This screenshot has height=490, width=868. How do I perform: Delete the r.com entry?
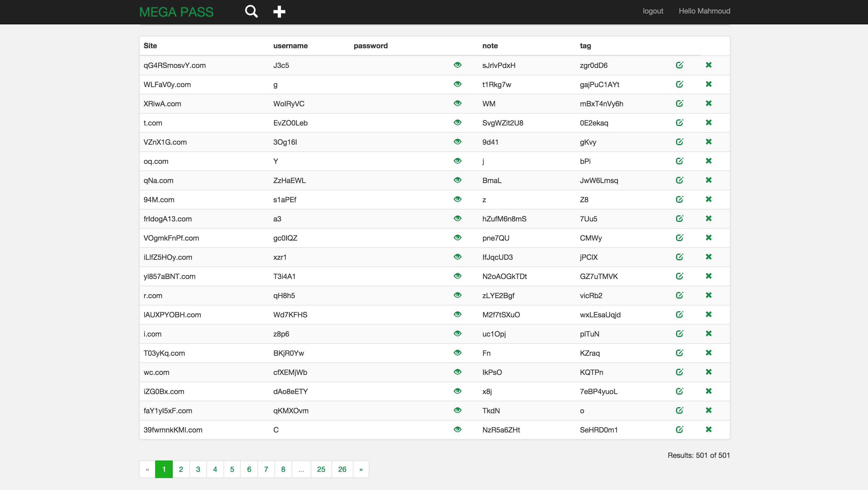coord(709,295)
